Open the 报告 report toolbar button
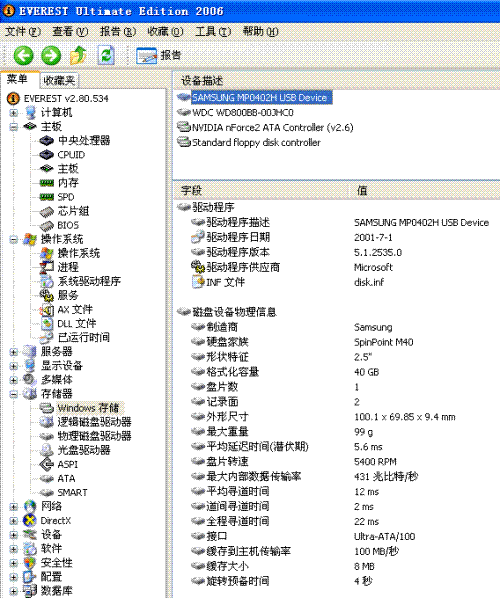Image resolution: width=500 pixels, height=598 pixels. [x=158, y=55]
